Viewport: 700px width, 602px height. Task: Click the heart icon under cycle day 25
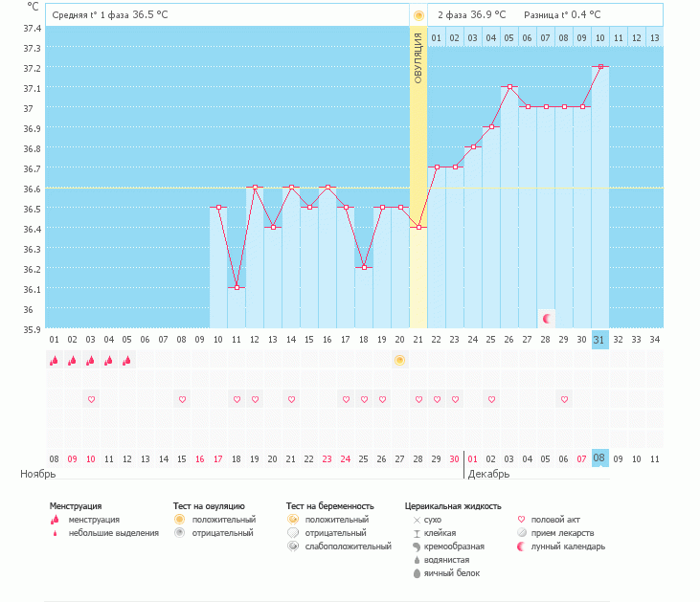click(491, 399)
